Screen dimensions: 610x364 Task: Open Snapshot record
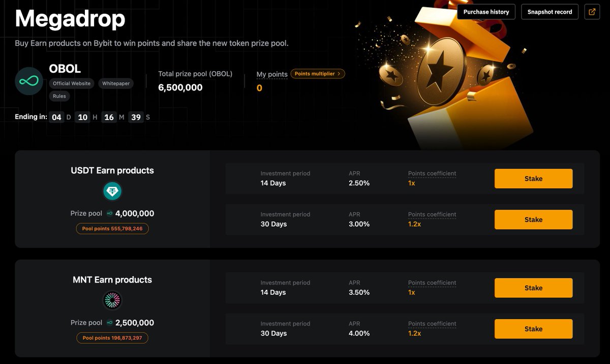(x=550, y=12)
